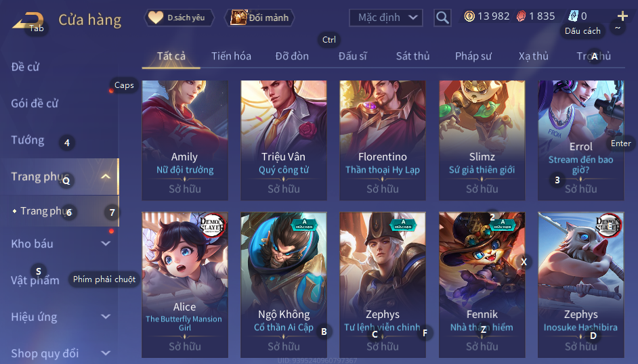This screenshot has height=364, width=638.
Task: Open Gói đề cử sidebar item
Action: click(x=35, y=104)
